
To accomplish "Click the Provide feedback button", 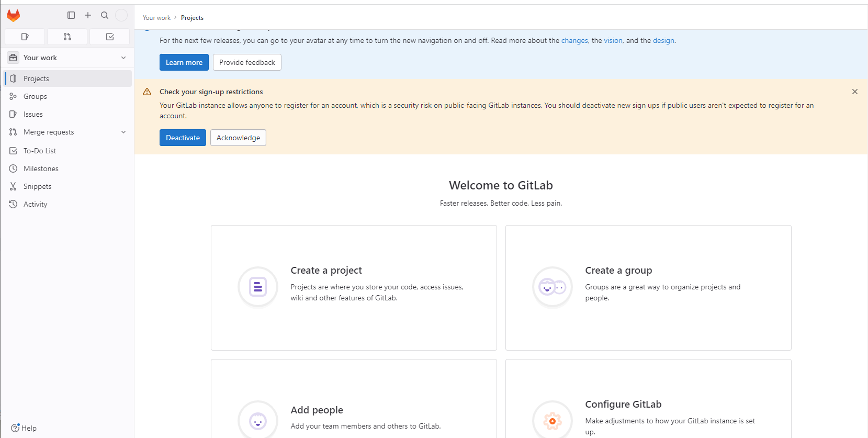I will 247,62.
